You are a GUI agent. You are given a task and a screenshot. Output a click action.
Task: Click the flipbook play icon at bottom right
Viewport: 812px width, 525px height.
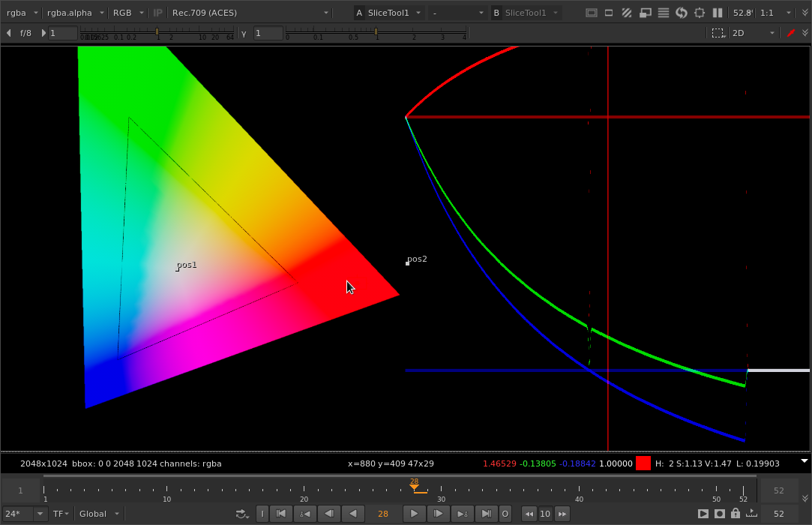click(x=703, y=514)
